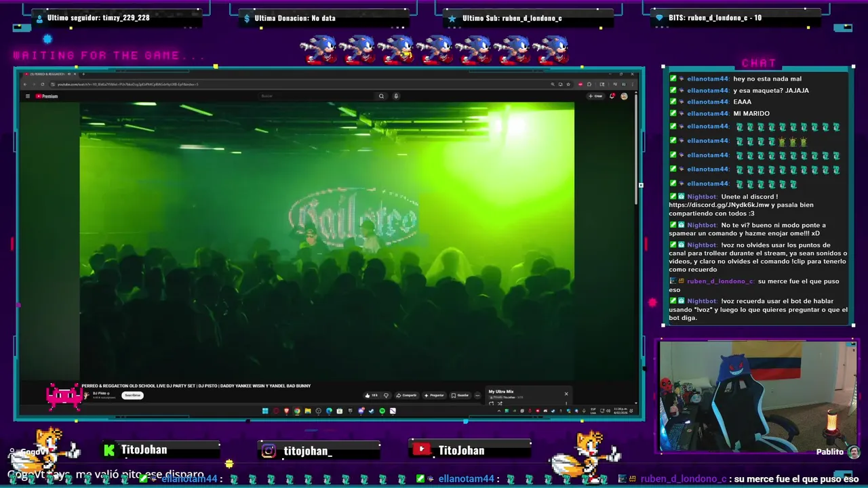The height and width of the screenshot is (488, 868).
Task: Open Spotify from the taskbar
Action: [x=382, y=411]
